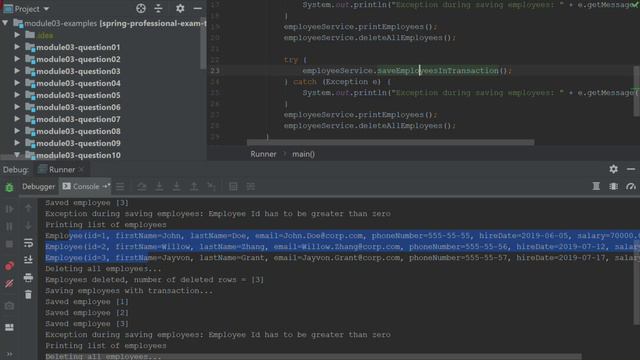
Task: Collapse all nodes in Project panel
Action: pos(159,8)
